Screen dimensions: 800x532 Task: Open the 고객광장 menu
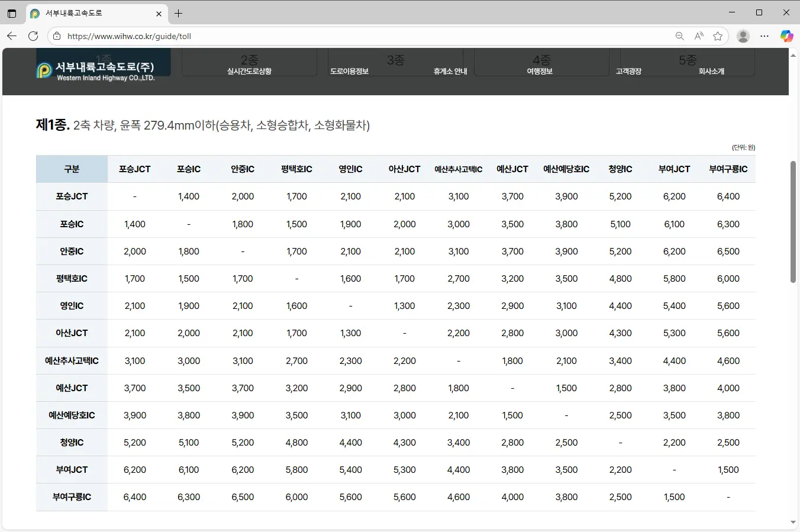point(628,71)
